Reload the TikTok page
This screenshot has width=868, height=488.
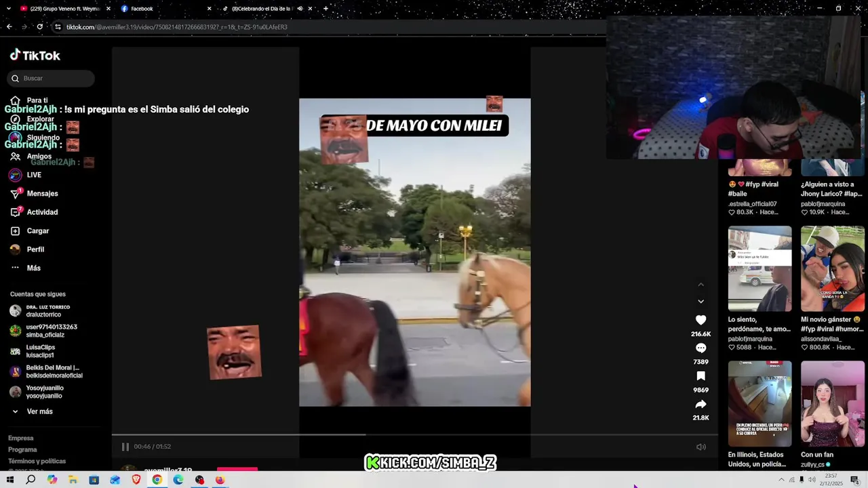pyautogui.click(x=40, y=27)
